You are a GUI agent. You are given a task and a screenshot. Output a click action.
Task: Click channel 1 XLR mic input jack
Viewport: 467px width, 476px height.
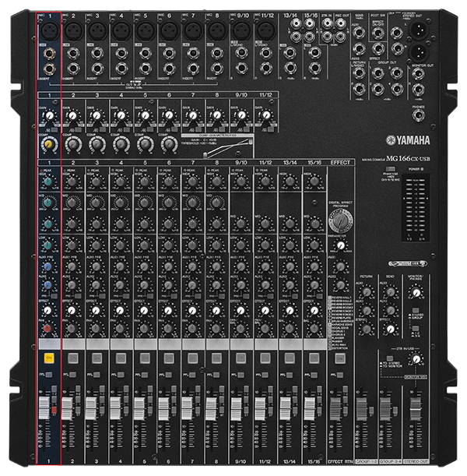click(x=50, y=32)
